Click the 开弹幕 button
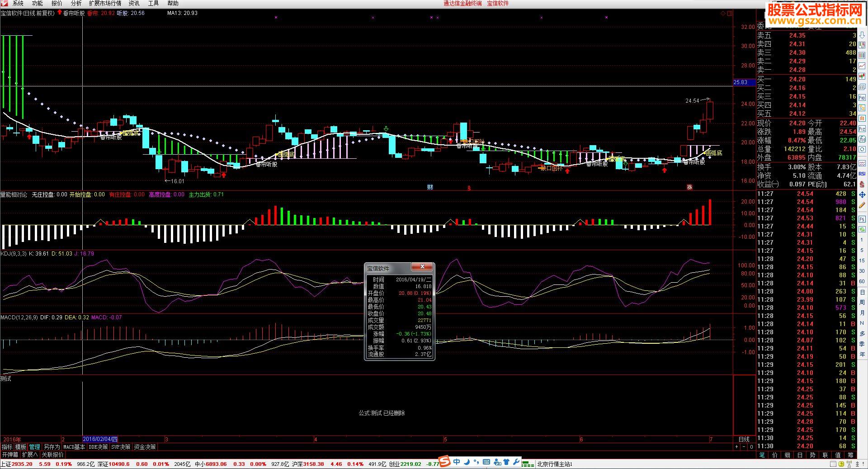The width and height of the screenshot is (868, 469). [10, 455]
